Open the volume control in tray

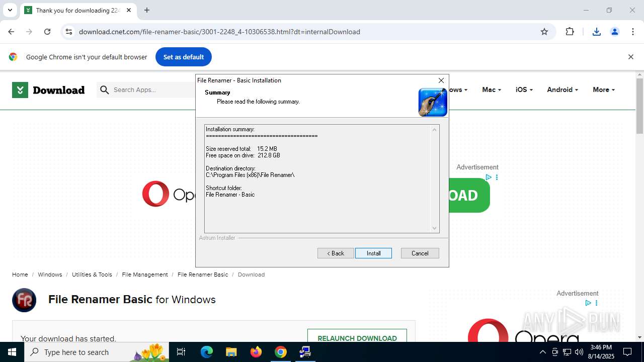click(x=579, y=352)
